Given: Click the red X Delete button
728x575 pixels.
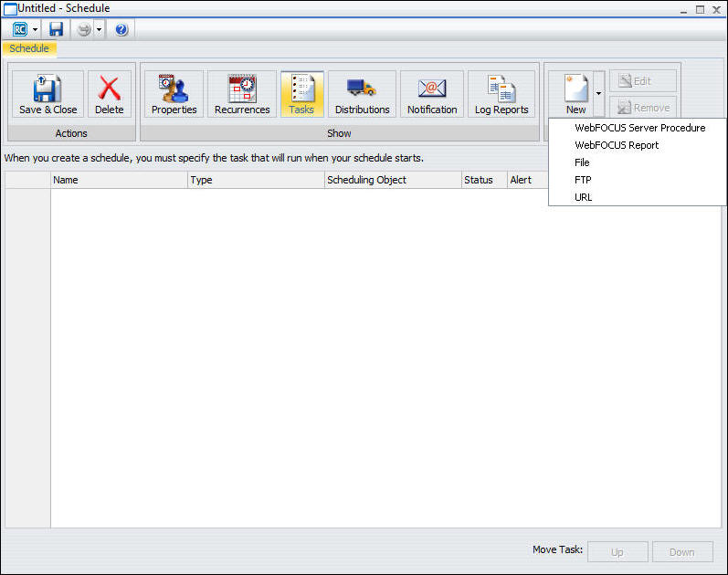Looking at the screenshot, I should [x=109, y=94].
